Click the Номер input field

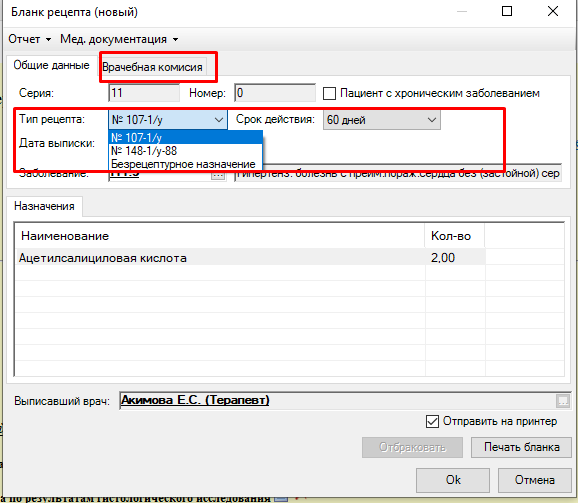[275, 93]
